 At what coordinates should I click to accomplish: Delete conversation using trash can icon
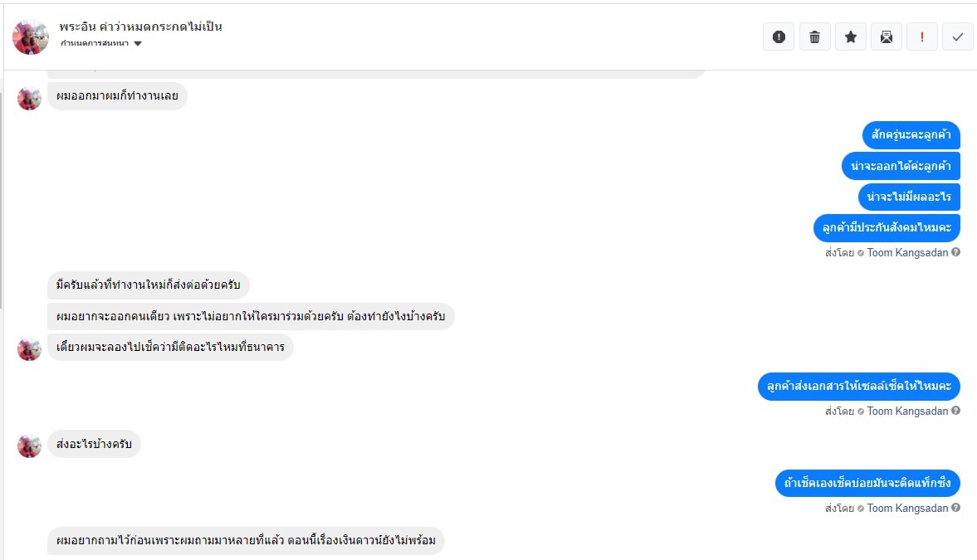pos(815,37)
